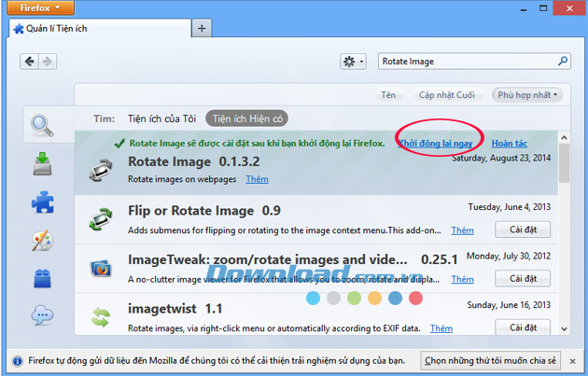The width and height of the screenshot is (588, 376).
Task: Maximize the Firefox window
Action: coord(543,8)
